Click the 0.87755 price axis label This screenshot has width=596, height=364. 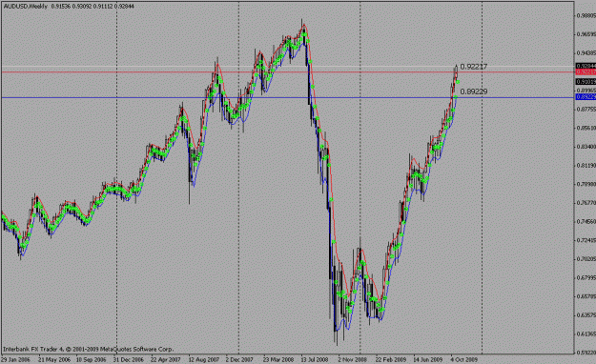[x=586, y=109]
